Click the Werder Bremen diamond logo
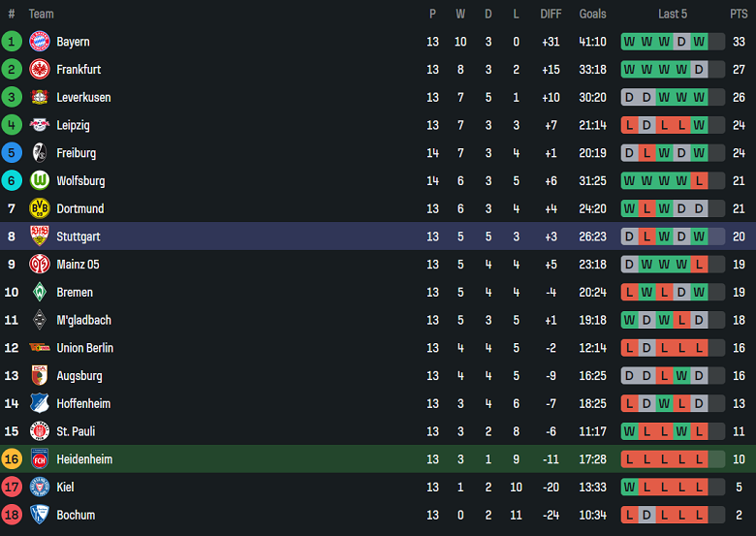756x536 pixels. (39, 292)
